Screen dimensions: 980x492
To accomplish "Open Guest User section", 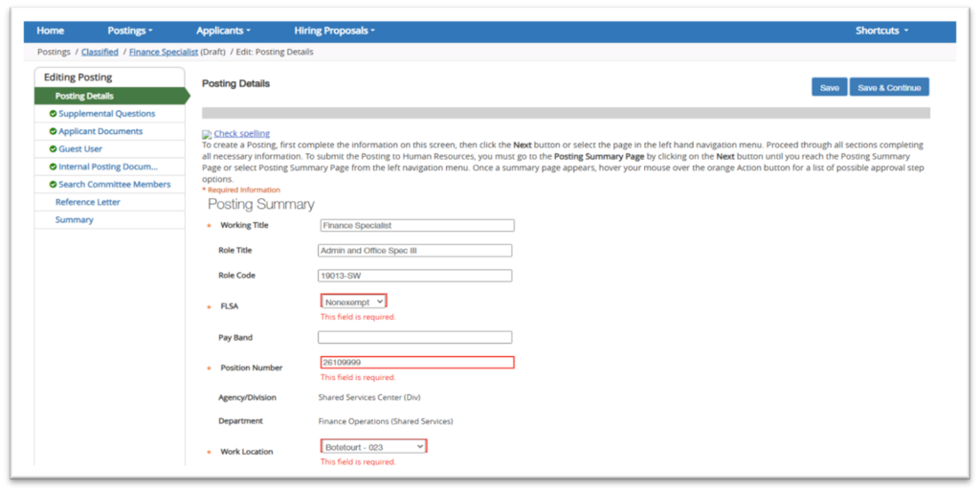I will (x=80, y=148).
